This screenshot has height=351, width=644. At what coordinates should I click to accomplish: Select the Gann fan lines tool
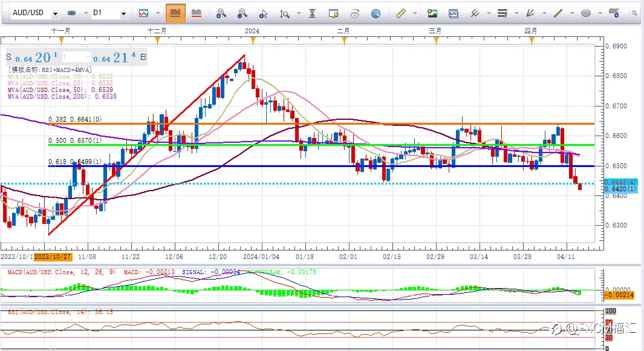[530, 13]
